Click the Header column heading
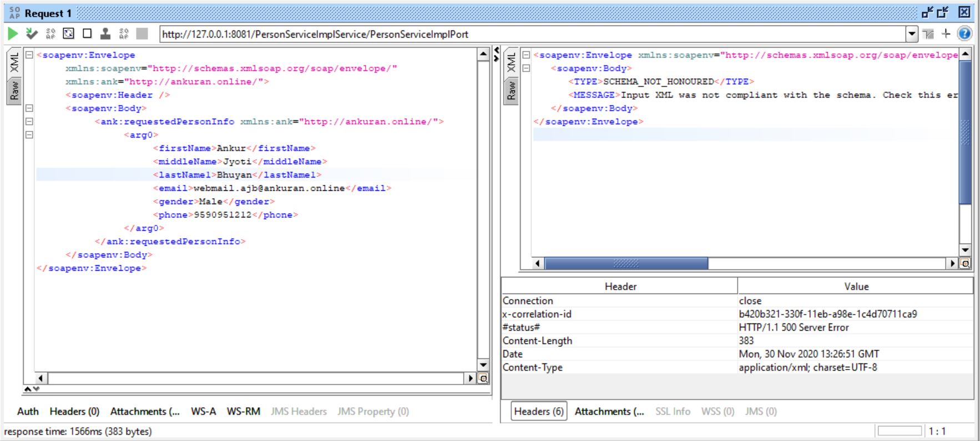 click(x=620, y=286)
